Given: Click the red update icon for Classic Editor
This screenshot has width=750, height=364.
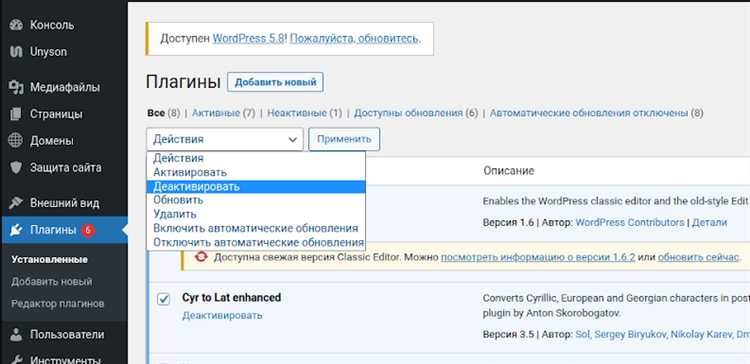Looking at the screenshot, I should [201, 257].
